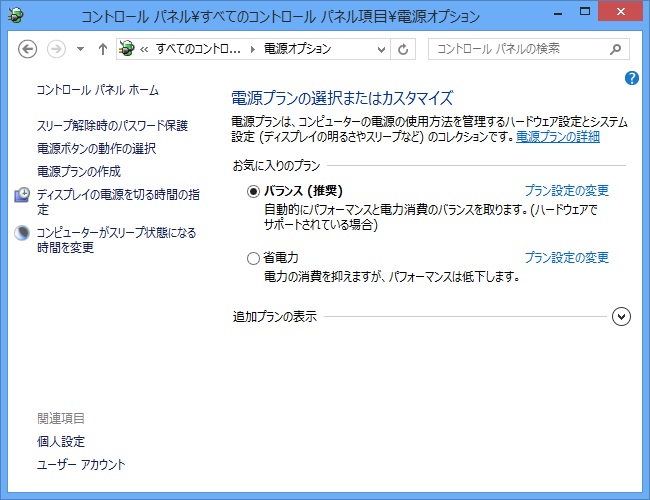
Task: Click the forward navigation arrow
Action: (x=58, y=49)
